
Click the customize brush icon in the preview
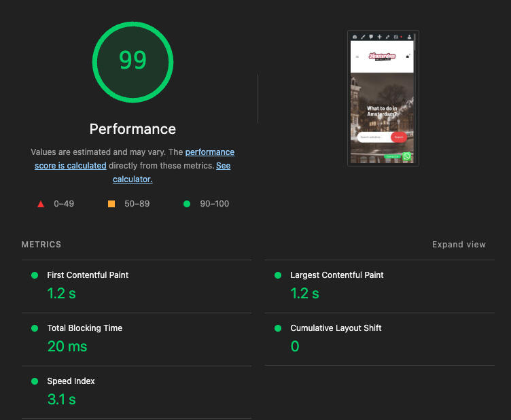[x=363, y=37]
